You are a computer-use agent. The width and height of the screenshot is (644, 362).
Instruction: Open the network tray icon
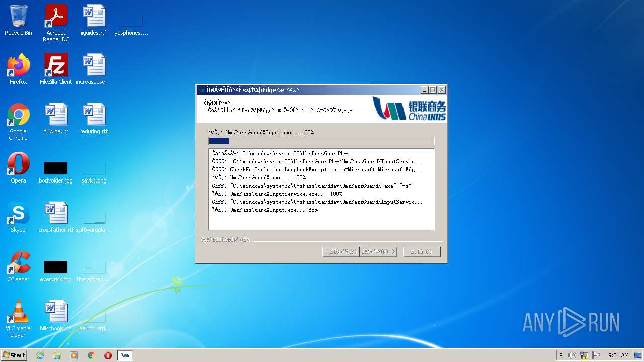[584, 355]
